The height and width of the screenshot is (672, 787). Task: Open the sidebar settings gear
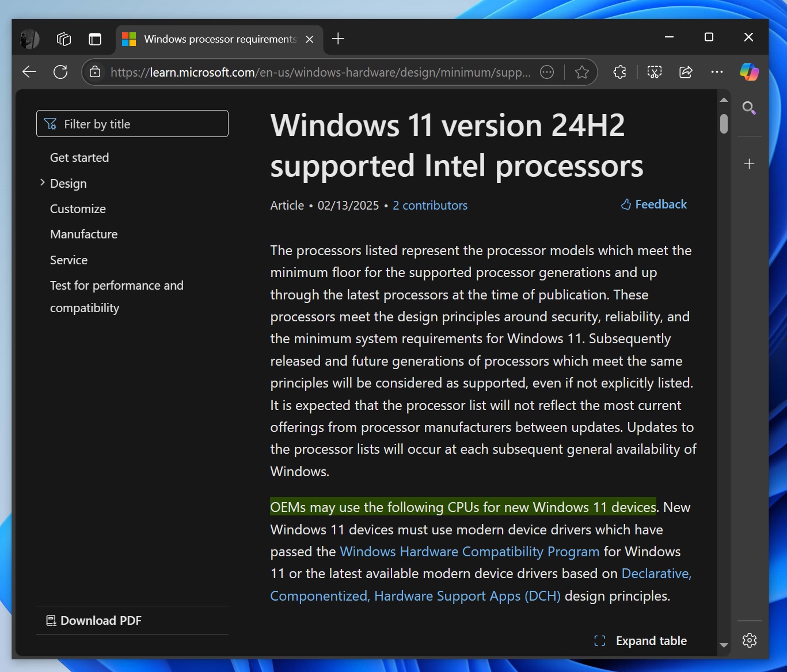(x=750, y=640)
